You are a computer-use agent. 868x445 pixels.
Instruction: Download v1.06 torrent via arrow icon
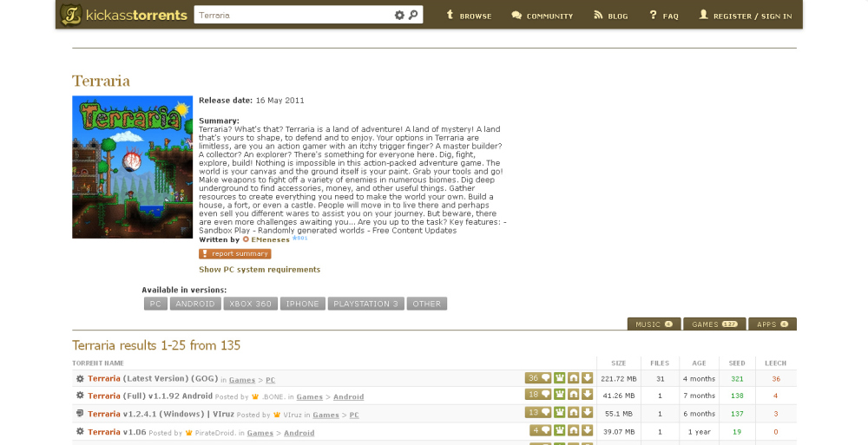pyautogui.click(x=588, y=430)
